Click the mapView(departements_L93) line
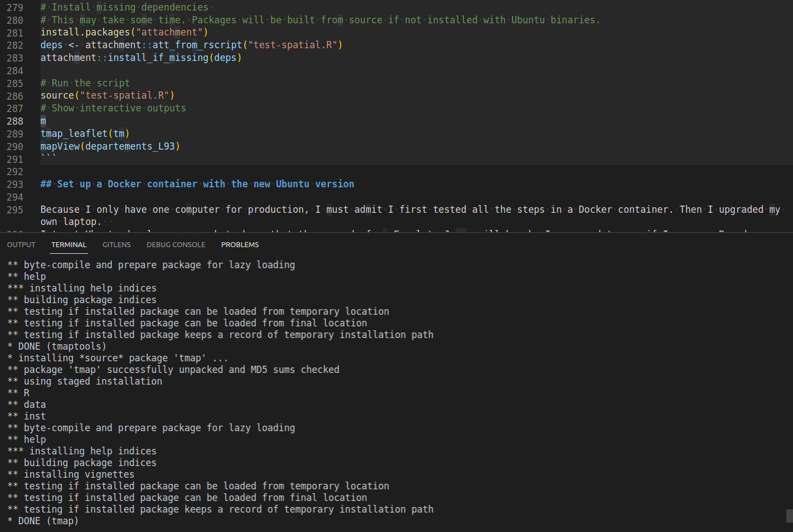This screenshot has width=793, height=532. [110, 146]
